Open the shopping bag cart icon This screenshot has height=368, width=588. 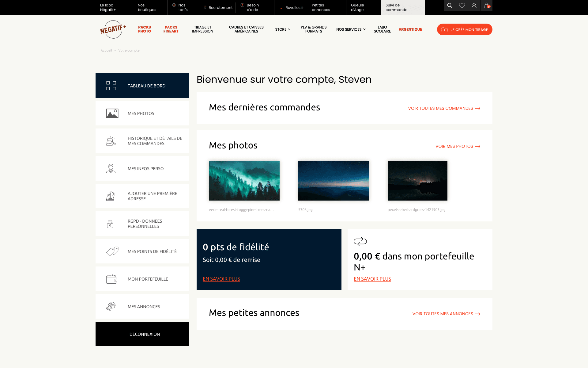(x=486, y=6)
